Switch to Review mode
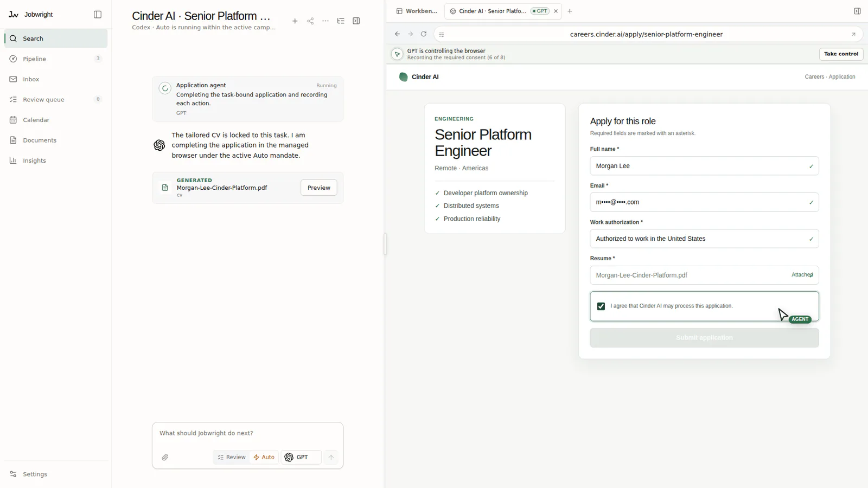 pos(232,457)
